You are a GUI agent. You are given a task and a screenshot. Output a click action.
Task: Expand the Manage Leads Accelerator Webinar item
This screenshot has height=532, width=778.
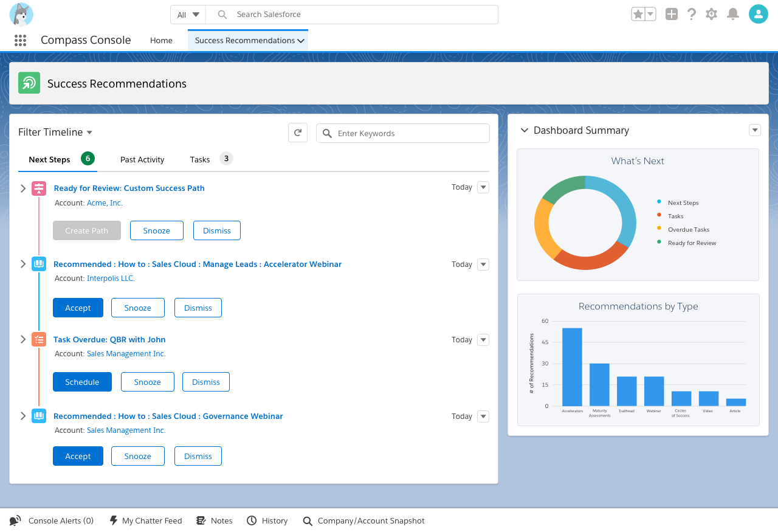click(23, 264)
